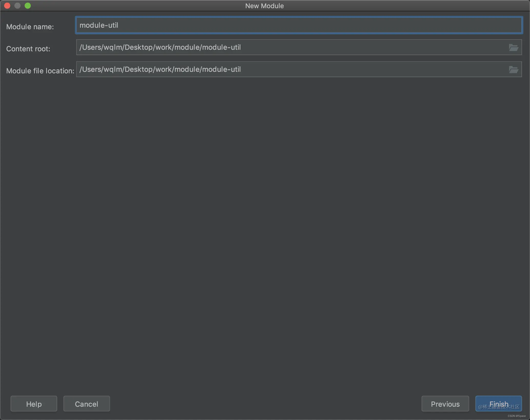Close the New Module dialog window
The image size is (530, 420).
(7, 6)
